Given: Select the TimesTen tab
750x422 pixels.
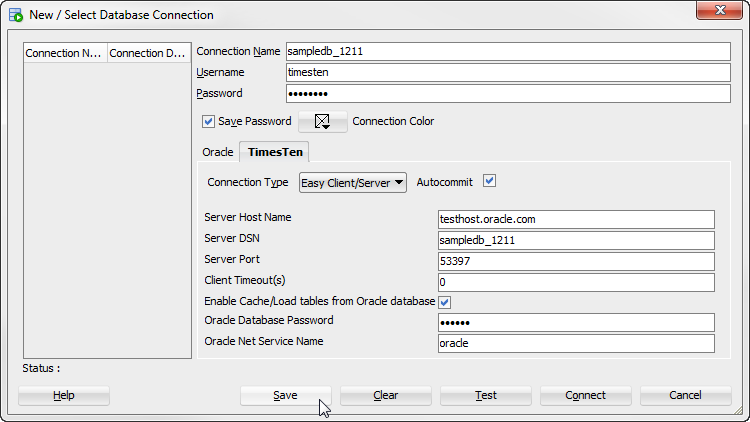Looking at the screenshot, I should click(275, 152).
